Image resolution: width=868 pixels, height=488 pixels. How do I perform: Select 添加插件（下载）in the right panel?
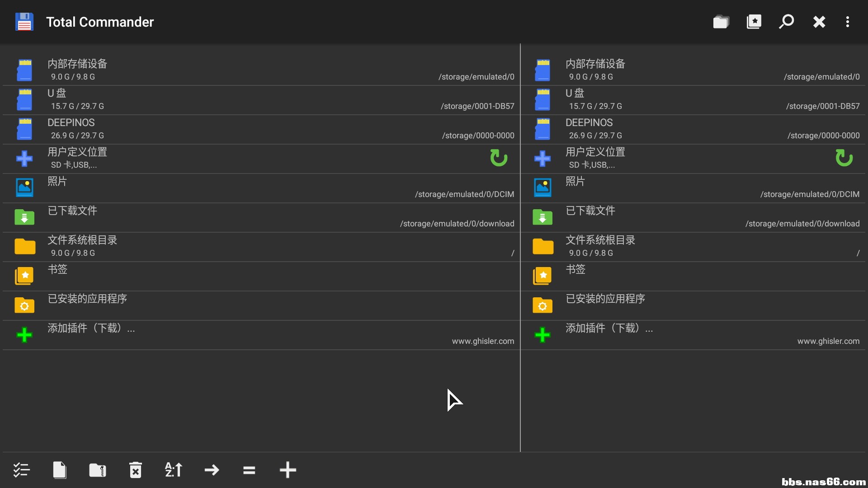(x=693, y=335)
